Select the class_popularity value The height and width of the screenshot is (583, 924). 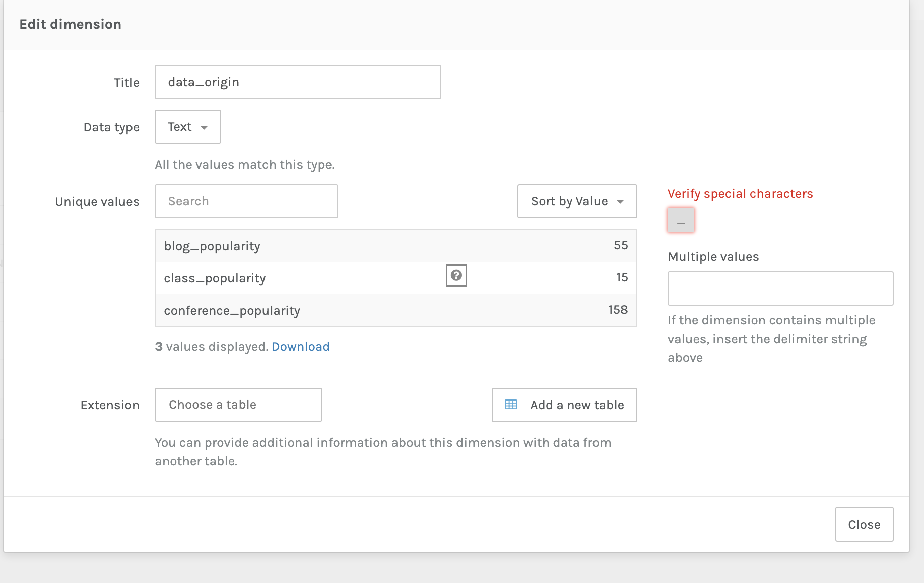pos(215,278)
